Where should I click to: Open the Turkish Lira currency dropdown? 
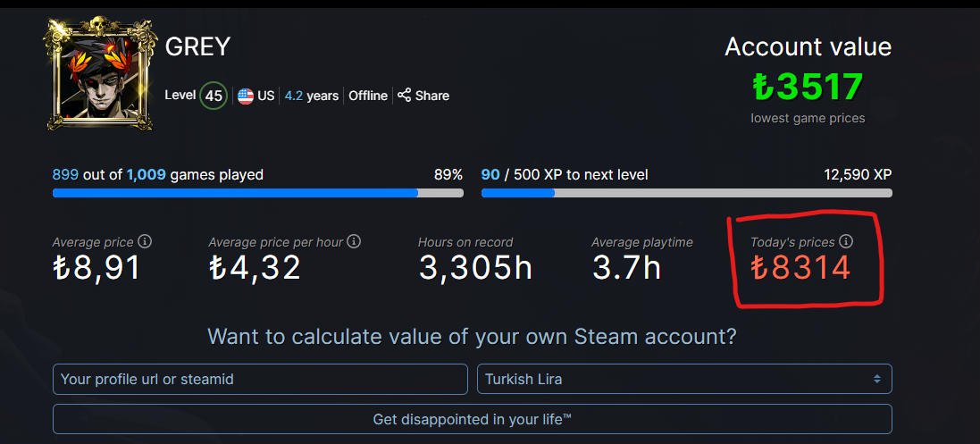pos(684,379)
